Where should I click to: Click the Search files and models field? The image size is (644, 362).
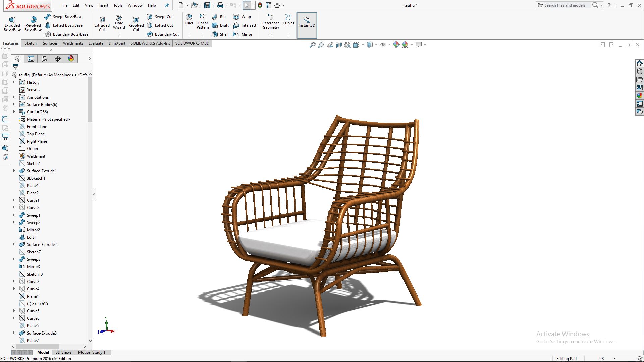point(565,5)
